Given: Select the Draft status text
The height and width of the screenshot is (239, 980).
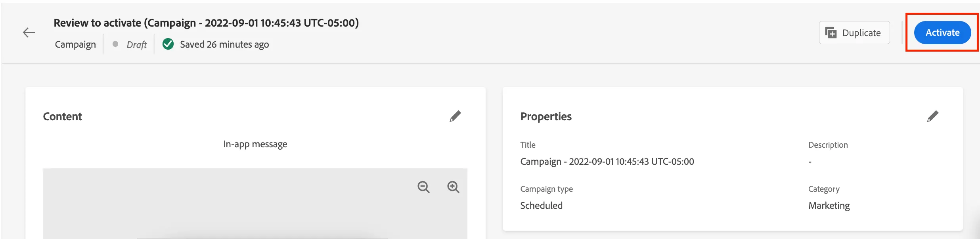Looking at the screenshot, I should click(x=137, y=44).
